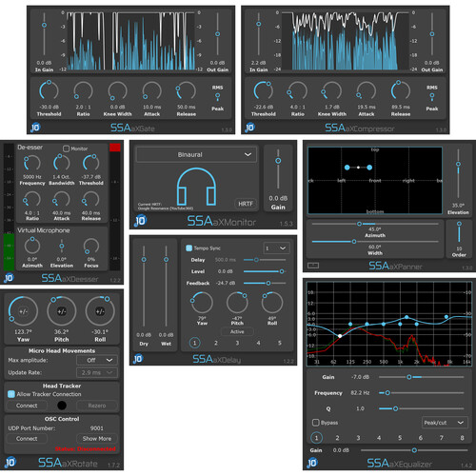Click the aXPanner Azimuth slider
Screen dimensions: 476x476
click(x=375, y=224)
